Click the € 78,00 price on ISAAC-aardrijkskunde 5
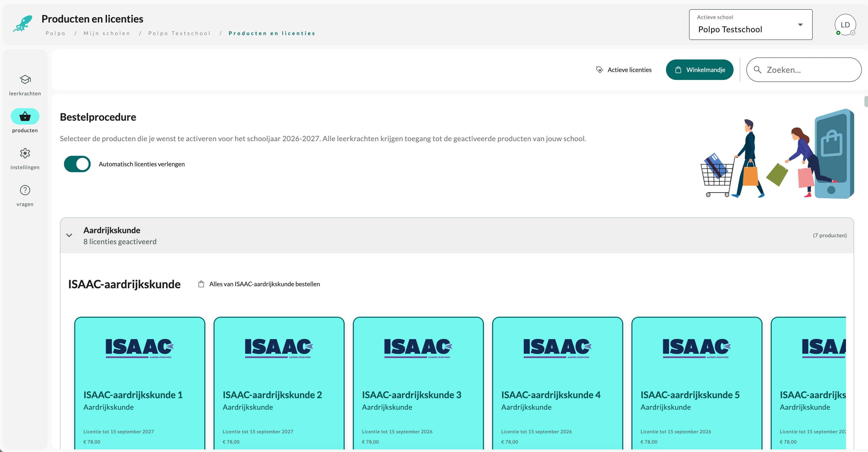This screenshot has height=452, width=868. [x=649, y=442]
